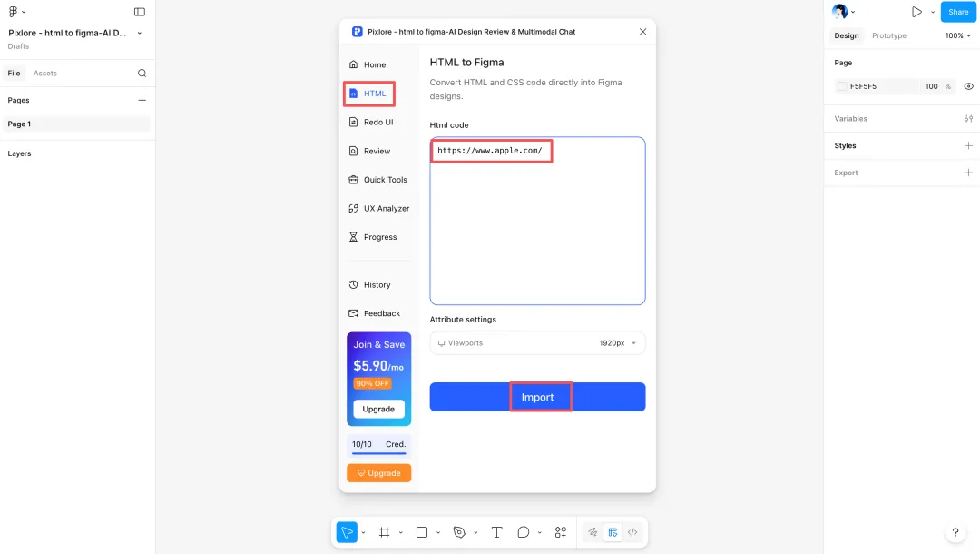Open the Actions components tool
This screenshot has width=980, height=554.
coord(561,532)
